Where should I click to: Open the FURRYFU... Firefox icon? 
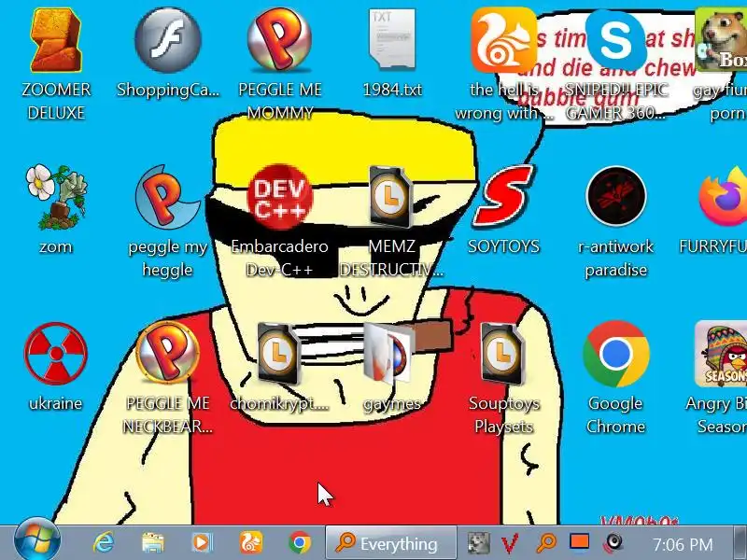pos(722,197)
